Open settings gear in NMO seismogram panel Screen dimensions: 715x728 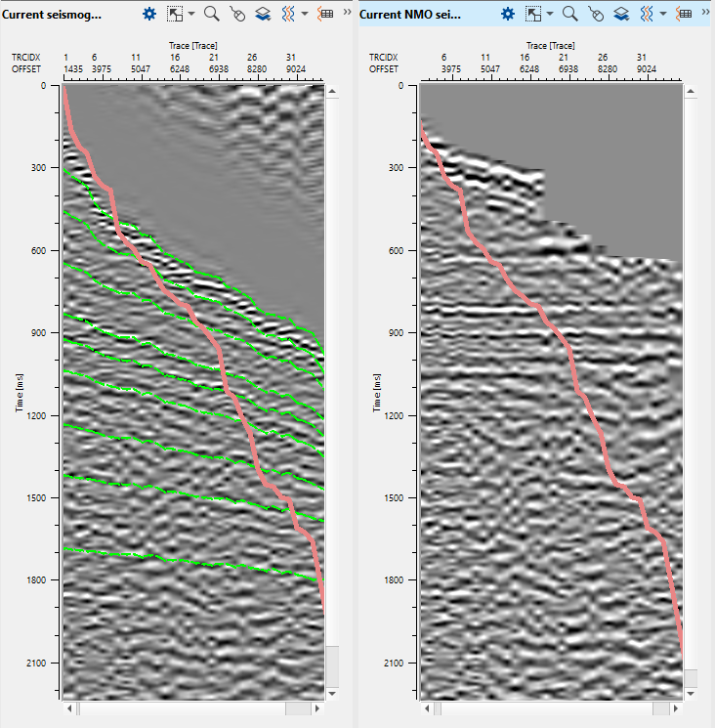[508, 14]
